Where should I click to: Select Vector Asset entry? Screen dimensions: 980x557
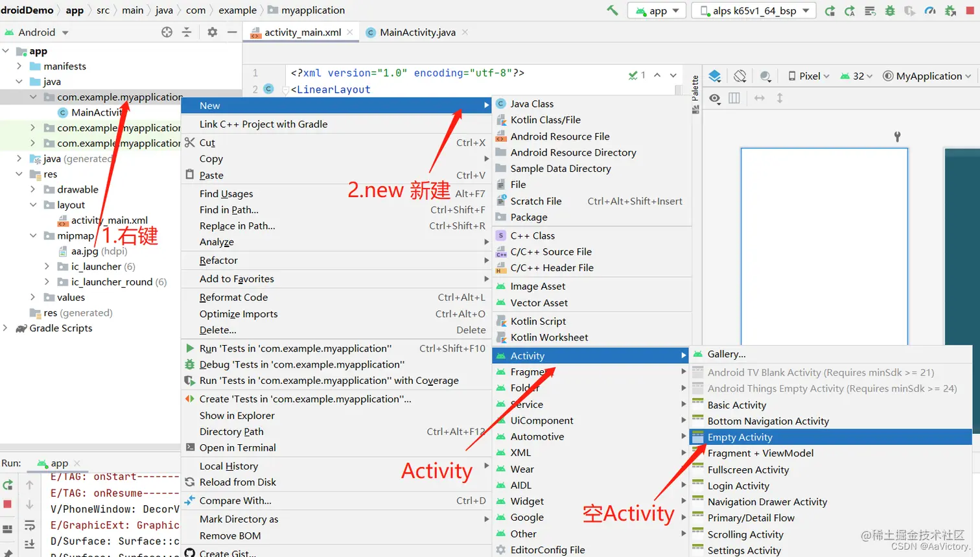(591, 303)
